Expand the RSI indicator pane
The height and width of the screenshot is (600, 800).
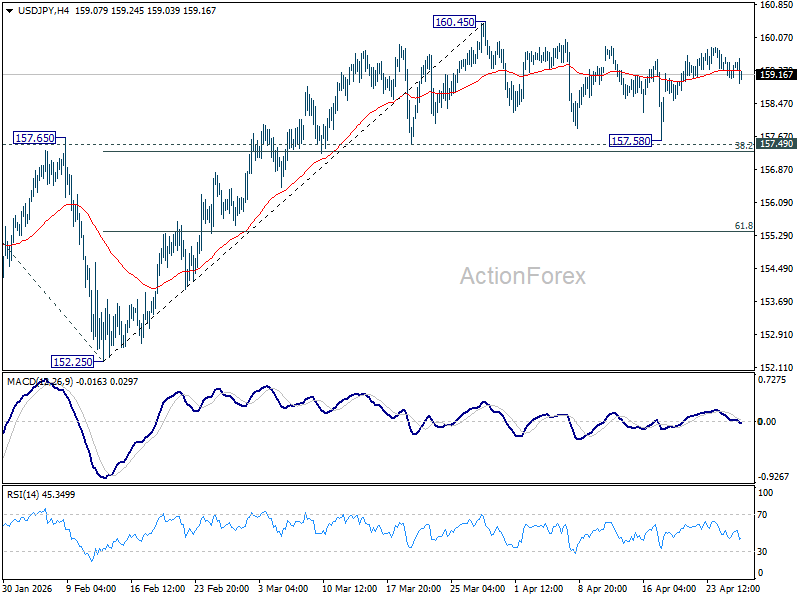point(400,530)
